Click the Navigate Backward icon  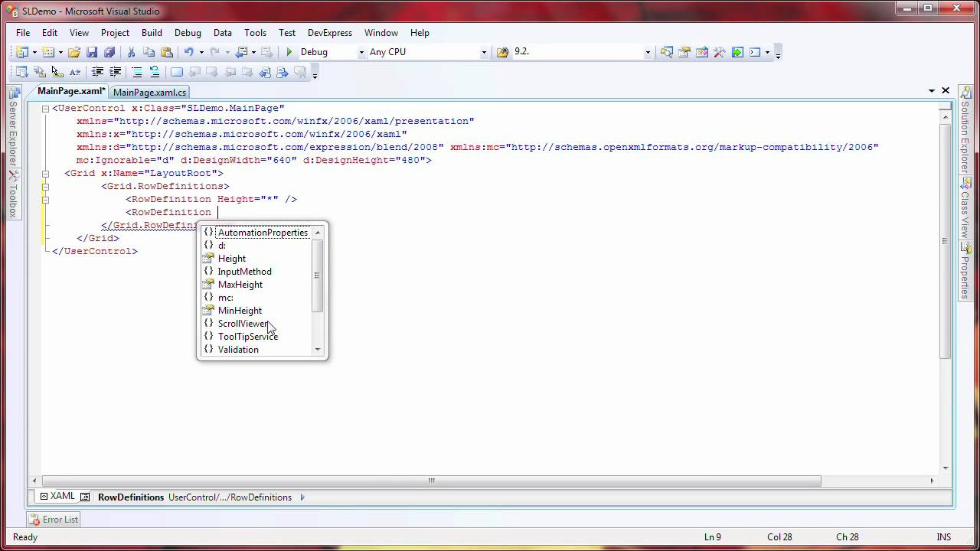coord(241,52)
